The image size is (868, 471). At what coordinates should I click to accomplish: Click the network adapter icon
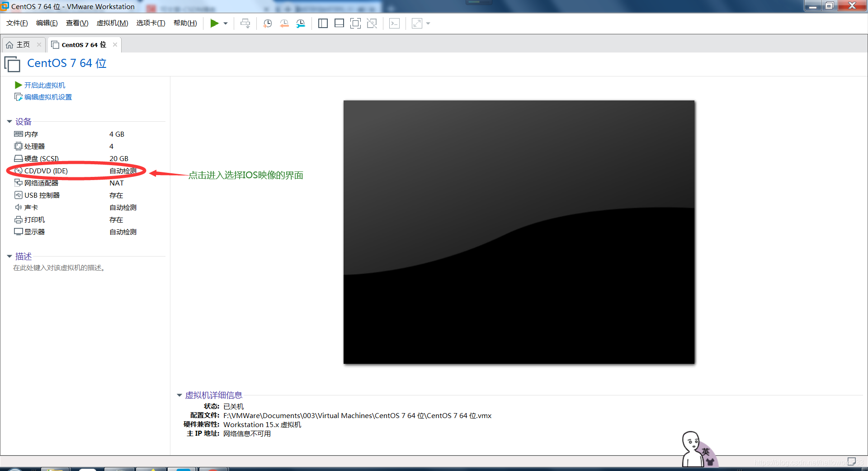pyautogui.click(x=19, y=183)
